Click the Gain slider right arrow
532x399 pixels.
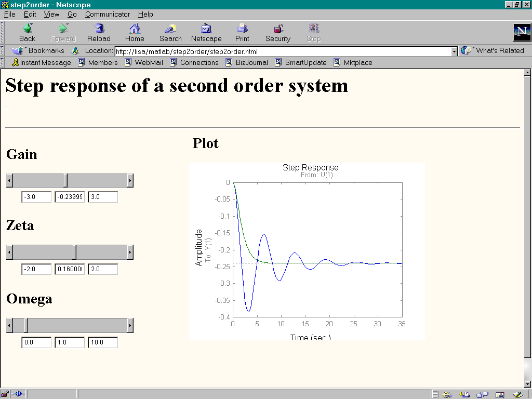[130, 180]
